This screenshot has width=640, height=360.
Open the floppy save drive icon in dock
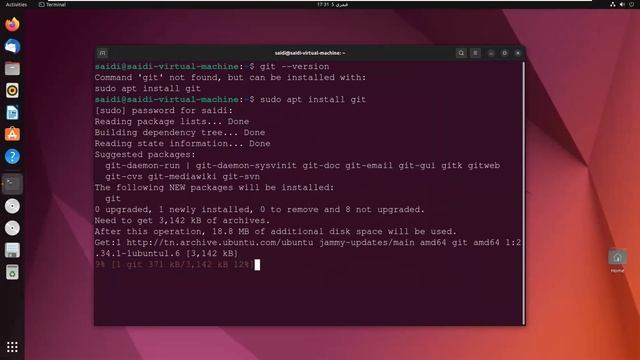click(12, 250)
